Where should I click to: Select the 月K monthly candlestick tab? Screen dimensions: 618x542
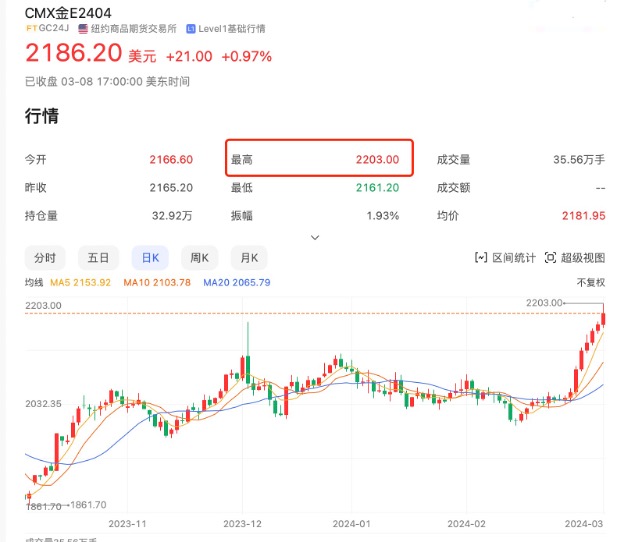pyautogui.click(x=249, y=258)
